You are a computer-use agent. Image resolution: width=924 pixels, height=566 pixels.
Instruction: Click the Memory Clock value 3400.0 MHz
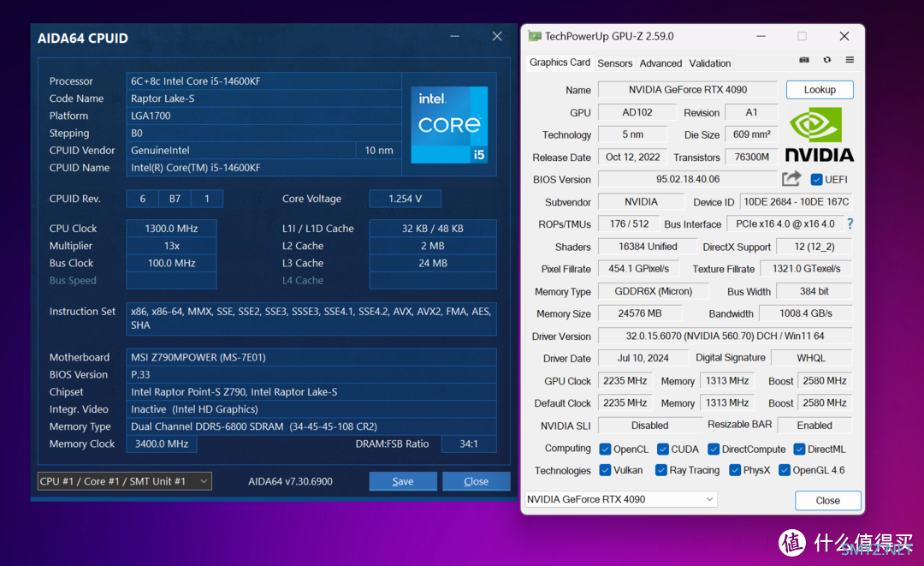pos(162,444)
